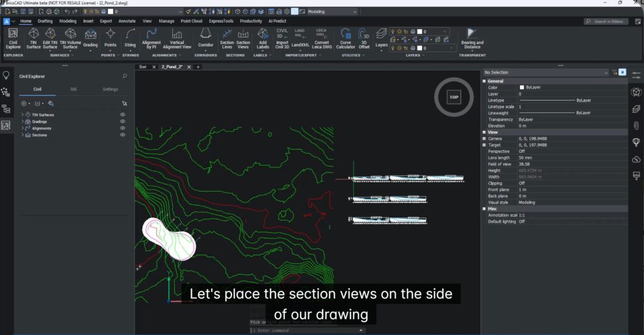
Task: Click the TOP view cube face
Action: tap(453, 97)
